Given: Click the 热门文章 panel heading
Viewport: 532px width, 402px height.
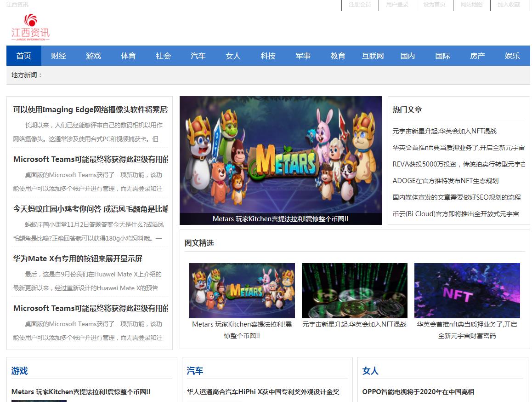Looking at the screenshot, I should pyautogui.click(x=407, y=110).
